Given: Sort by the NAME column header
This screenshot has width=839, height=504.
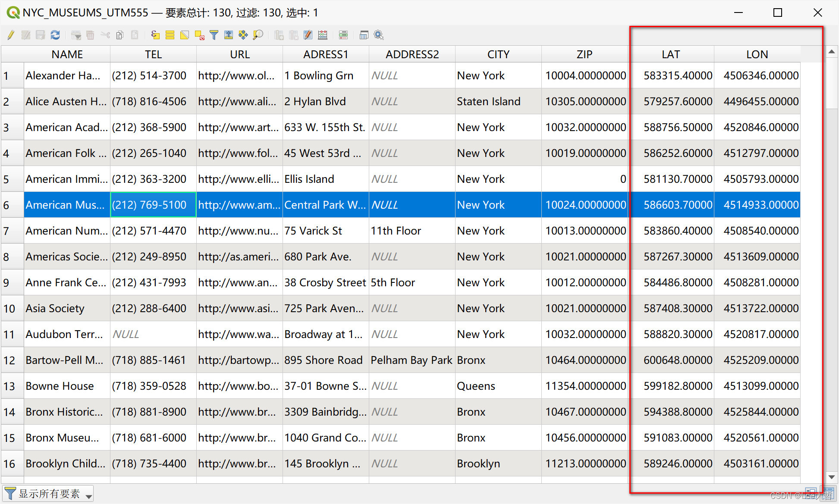Looking at the screenshot, I should point(67,54).
